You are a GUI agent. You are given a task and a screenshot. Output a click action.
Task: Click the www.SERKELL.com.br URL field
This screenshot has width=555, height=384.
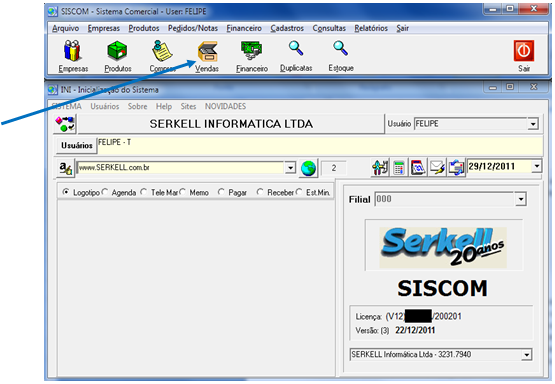pyautogui.click(x=181, y=167)
